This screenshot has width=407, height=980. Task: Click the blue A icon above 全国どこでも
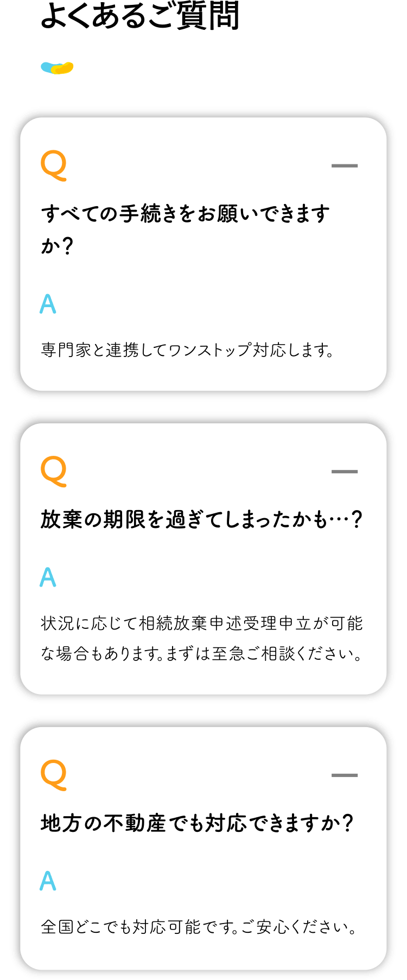click(x=48, y=881)
